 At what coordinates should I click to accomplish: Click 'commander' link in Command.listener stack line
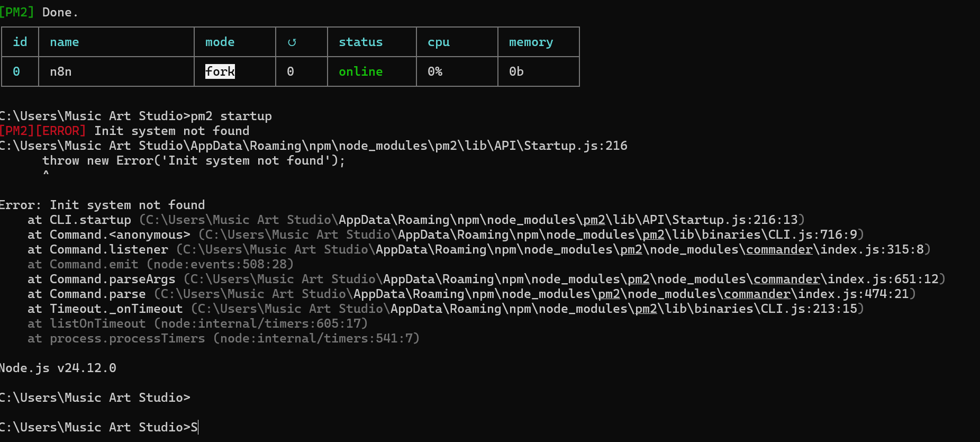(x=779, y=249)
